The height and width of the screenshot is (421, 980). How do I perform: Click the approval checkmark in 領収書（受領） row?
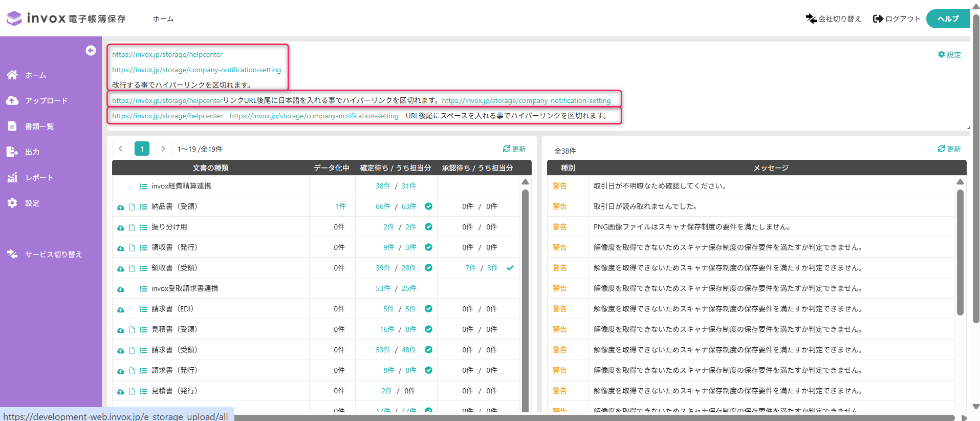pos(510,268)
